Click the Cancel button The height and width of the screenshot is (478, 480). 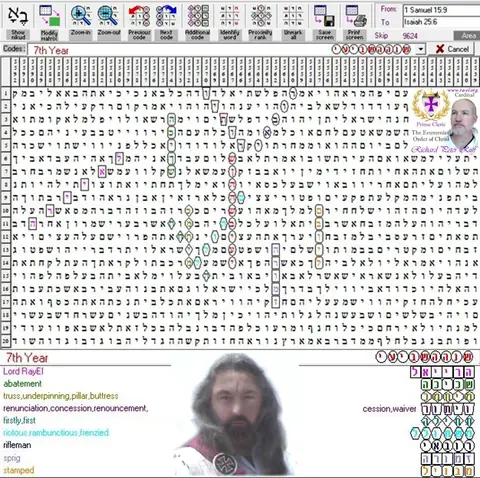point(452,49)
